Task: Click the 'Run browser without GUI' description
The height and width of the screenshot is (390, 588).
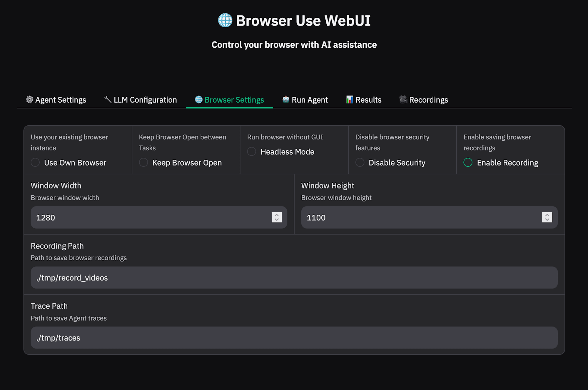Action: pos(285,137)
